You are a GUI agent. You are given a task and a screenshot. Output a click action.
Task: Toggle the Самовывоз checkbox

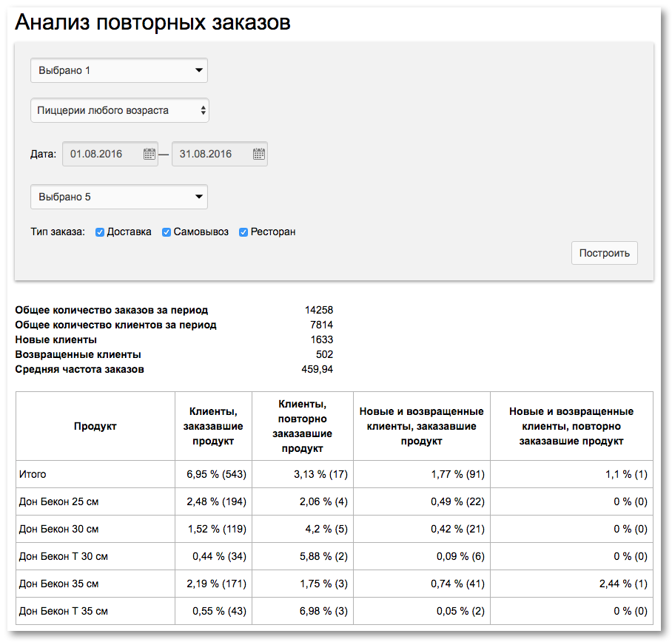coord(167,232)
